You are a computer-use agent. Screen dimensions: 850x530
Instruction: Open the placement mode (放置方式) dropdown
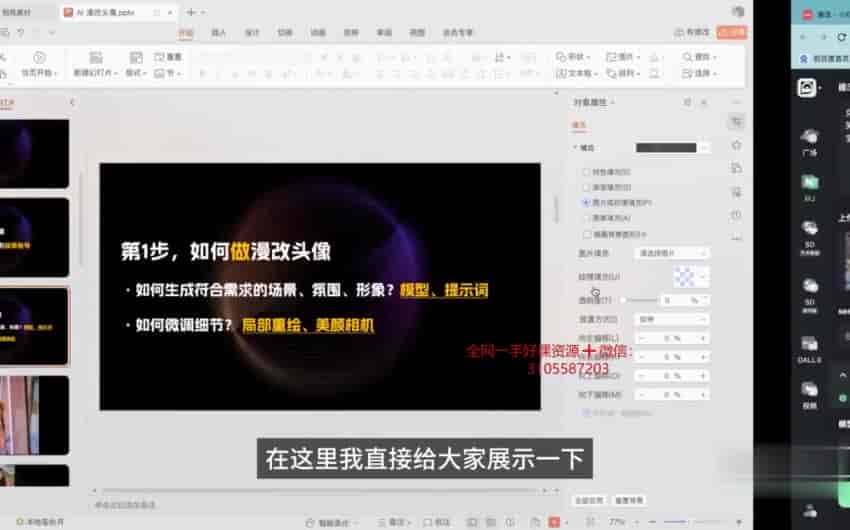coord(672,319)
